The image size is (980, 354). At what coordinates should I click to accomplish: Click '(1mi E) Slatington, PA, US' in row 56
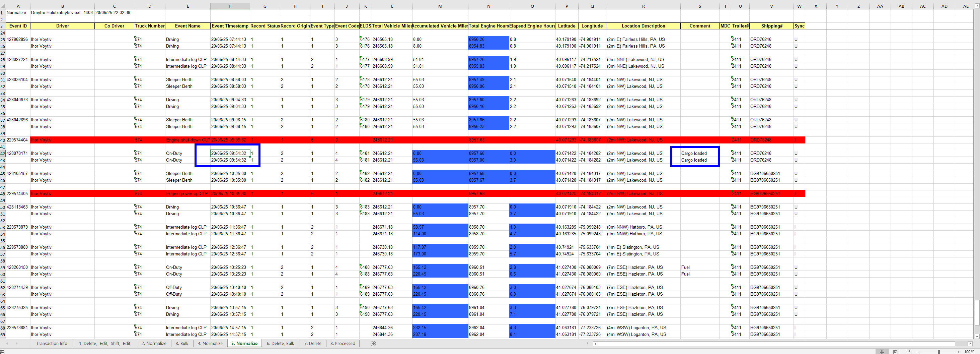coord(643,247)
